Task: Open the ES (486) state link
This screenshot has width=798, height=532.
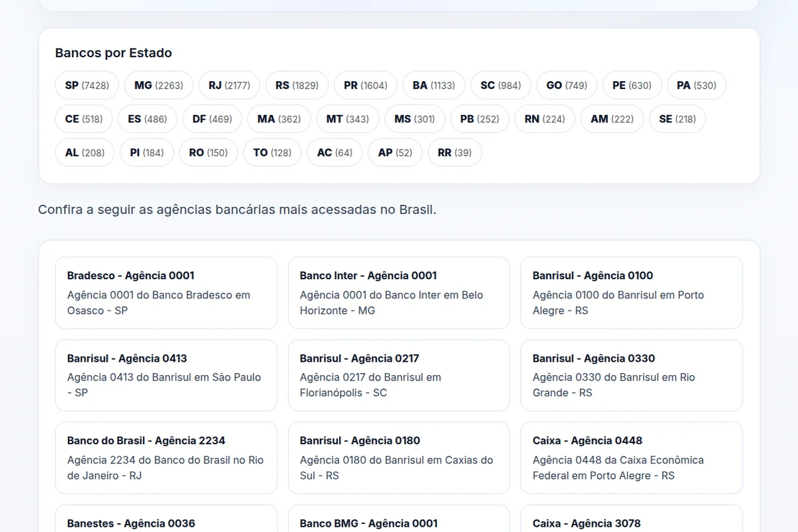Action: [148, 119]
